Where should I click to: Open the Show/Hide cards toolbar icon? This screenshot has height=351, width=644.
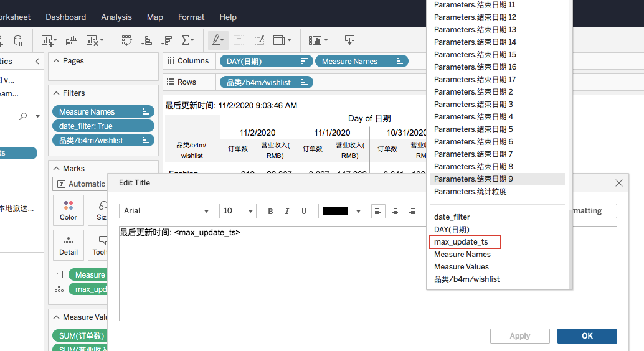point(318,40)
